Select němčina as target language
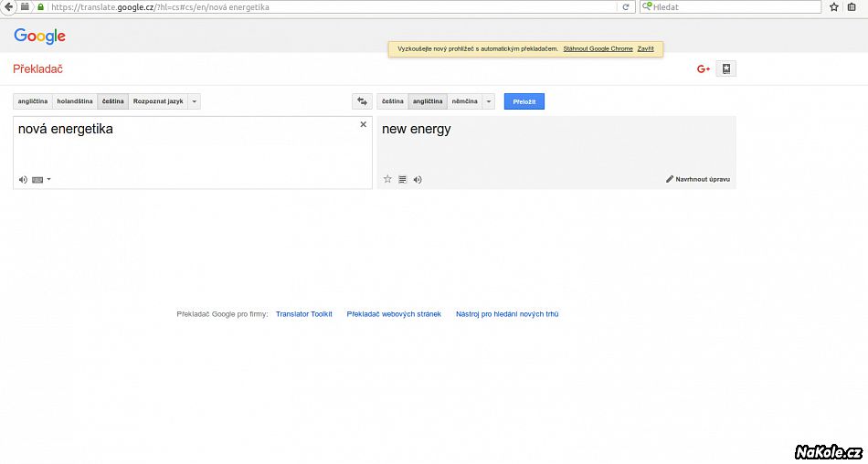 465,101
